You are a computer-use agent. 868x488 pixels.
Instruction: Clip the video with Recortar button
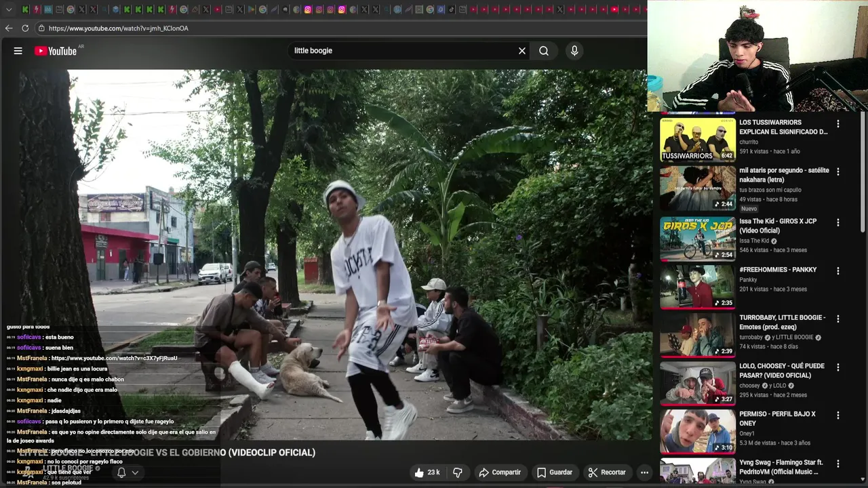pyautogui.click(x=607, y=472)
